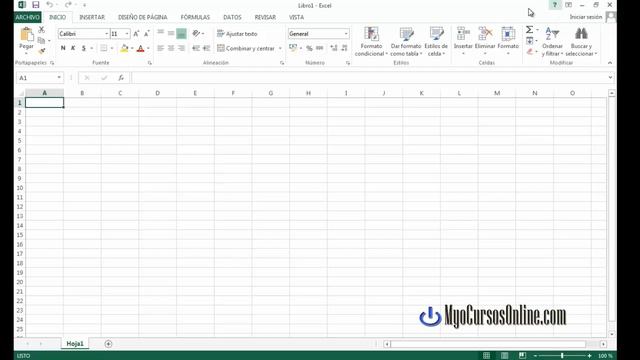Toggle middle vertical alignment

coord(171,33)
